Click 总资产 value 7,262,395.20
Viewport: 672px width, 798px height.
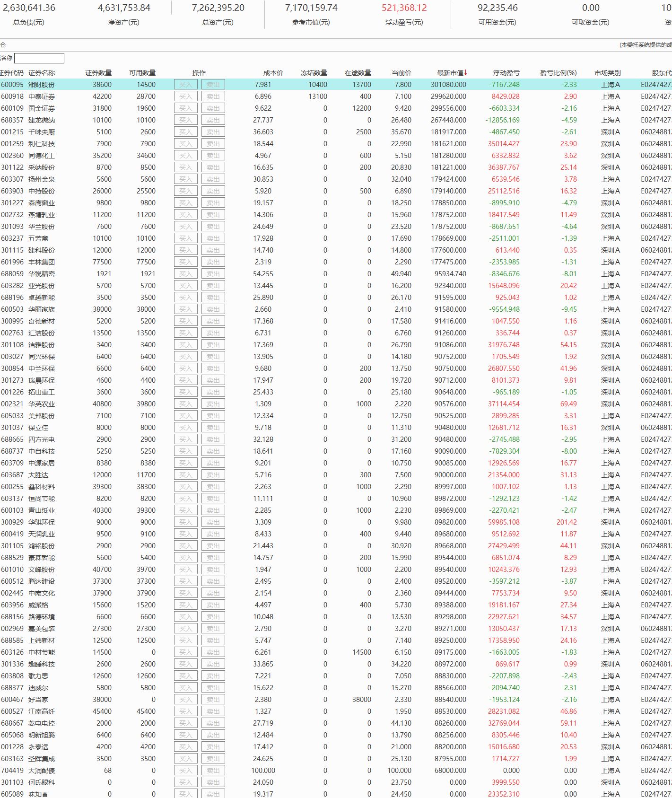[x=218, y=8]
